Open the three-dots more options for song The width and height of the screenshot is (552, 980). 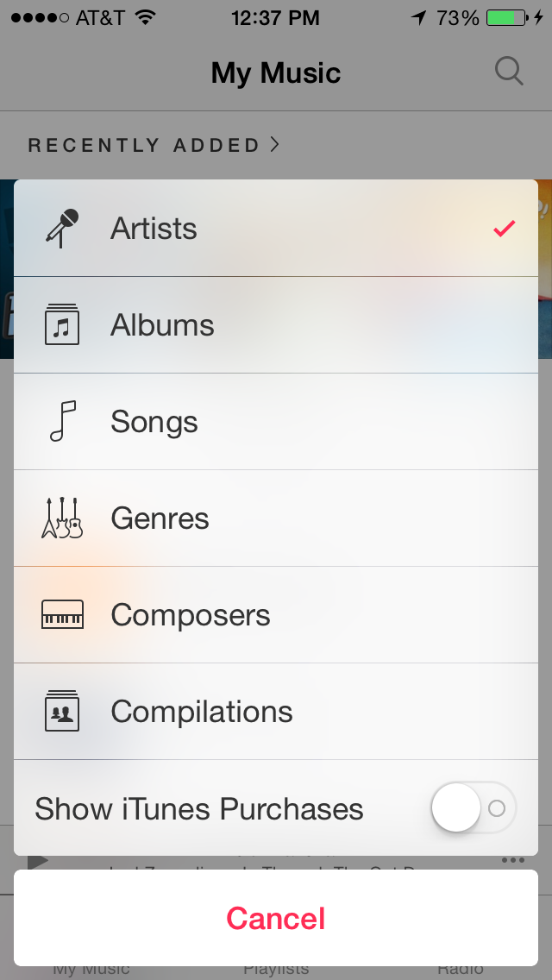(x=512, y=861)
